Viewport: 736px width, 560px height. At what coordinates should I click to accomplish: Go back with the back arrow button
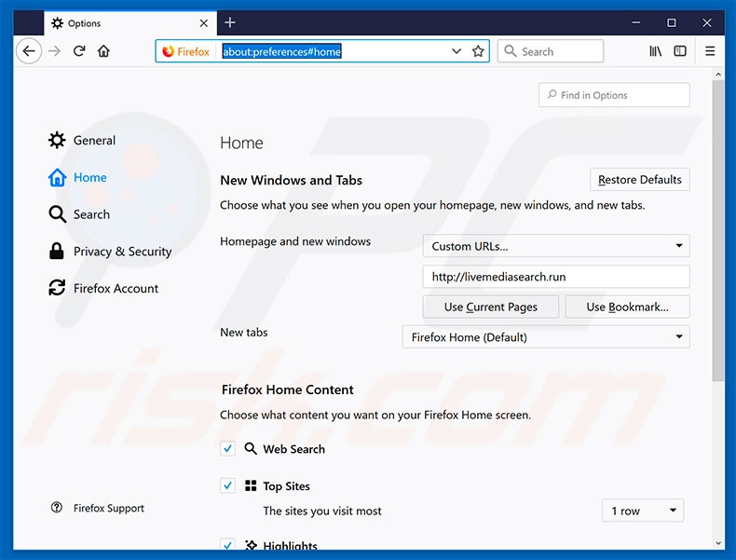click(x=29, y=51)
